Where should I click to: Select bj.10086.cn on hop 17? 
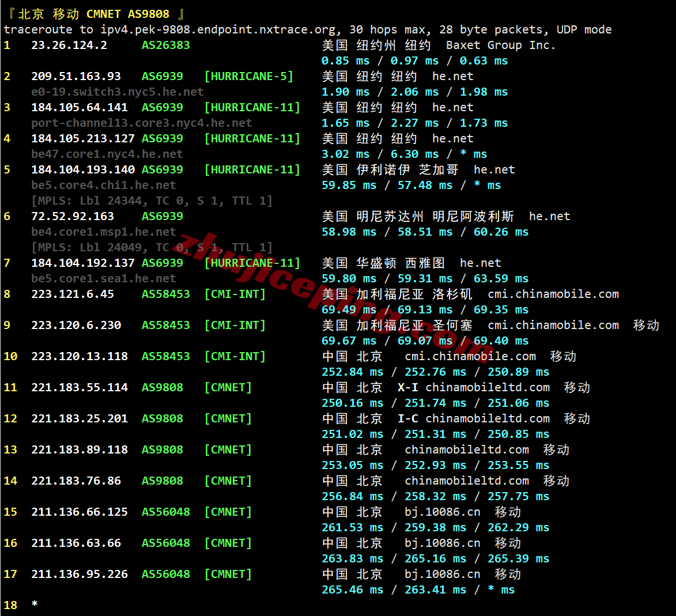443,574
